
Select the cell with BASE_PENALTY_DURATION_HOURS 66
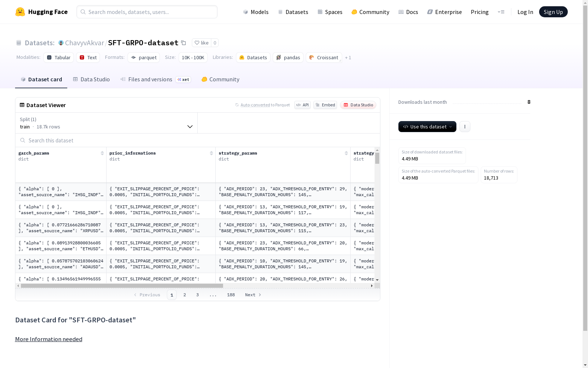coord(283,246)
